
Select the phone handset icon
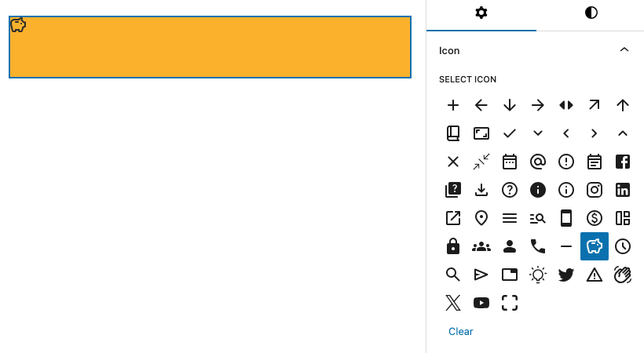coord(538,246)
